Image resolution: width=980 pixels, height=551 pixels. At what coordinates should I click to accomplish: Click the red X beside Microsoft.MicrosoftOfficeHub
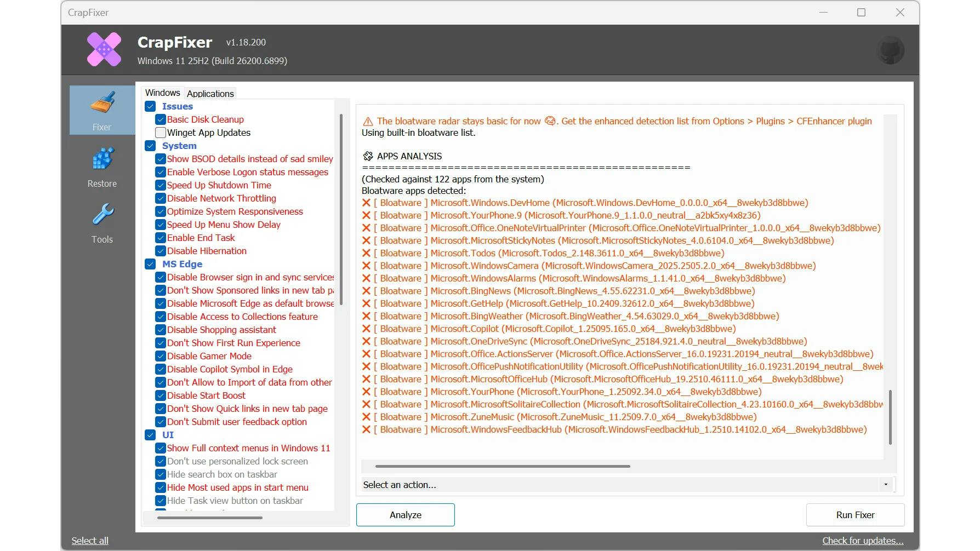[x=366, y=380]
